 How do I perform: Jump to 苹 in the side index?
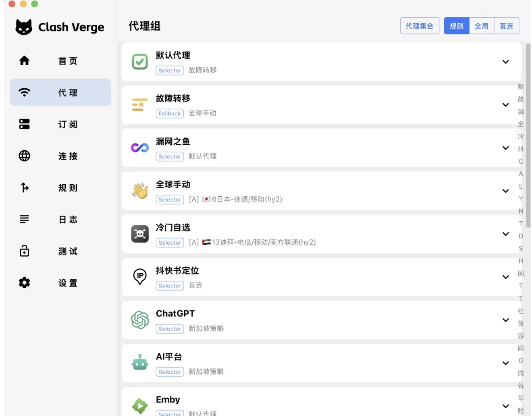pos(521,398)
